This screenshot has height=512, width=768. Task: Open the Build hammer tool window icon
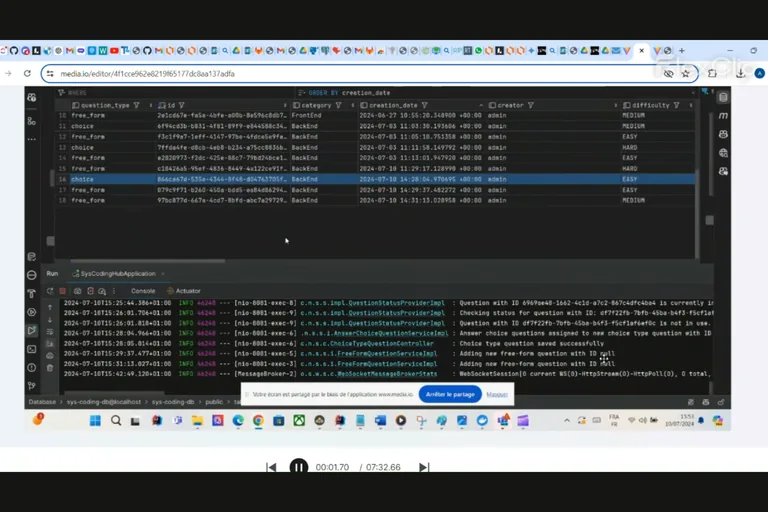coord(32,293)
